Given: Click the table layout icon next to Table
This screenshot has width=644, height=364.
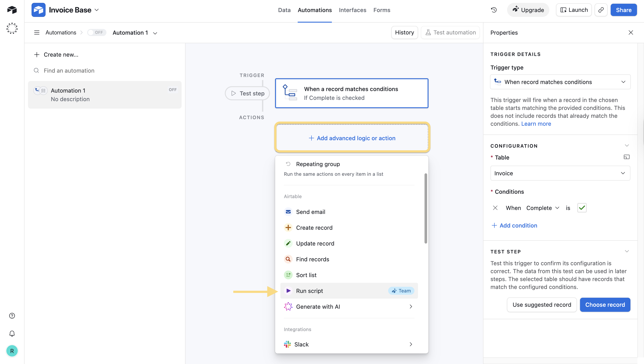Looking at the screenshot, I should [626, 157].
